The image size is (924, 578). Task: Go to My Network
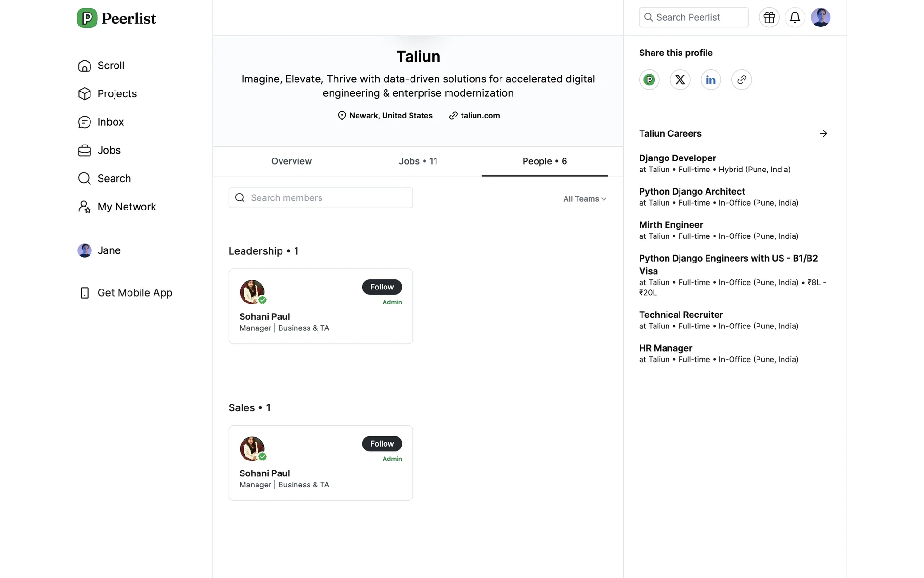(x=127, y=207)
